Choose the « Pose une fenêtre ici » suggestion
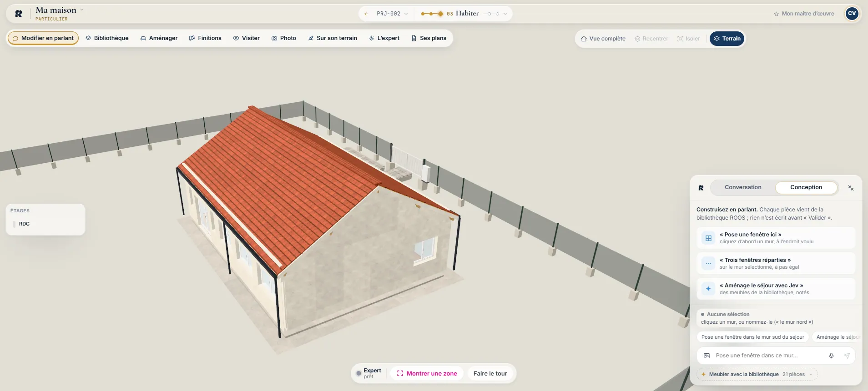868x391 pixels. click(776, 238)
